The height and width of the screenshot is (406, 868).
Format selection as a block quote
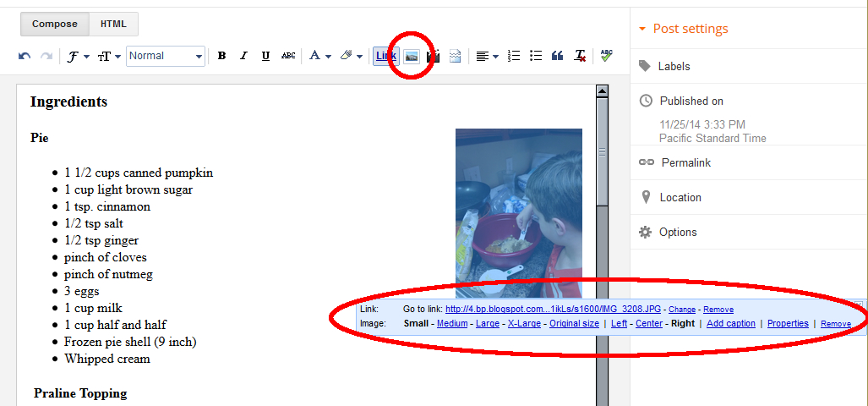click(557, 57)
